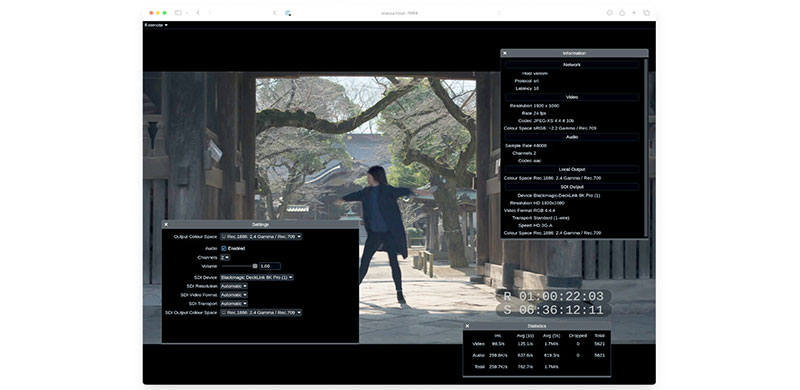Click the Codec aac row
This screenshot has height=390, width=800.
click(530, 160)
